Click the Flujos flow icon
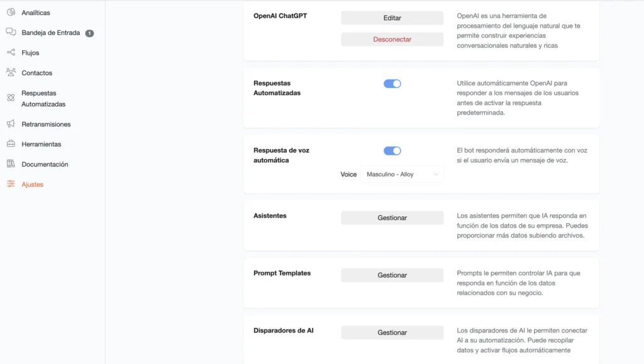This screenshot has width=644, height=364. point(11,52)
